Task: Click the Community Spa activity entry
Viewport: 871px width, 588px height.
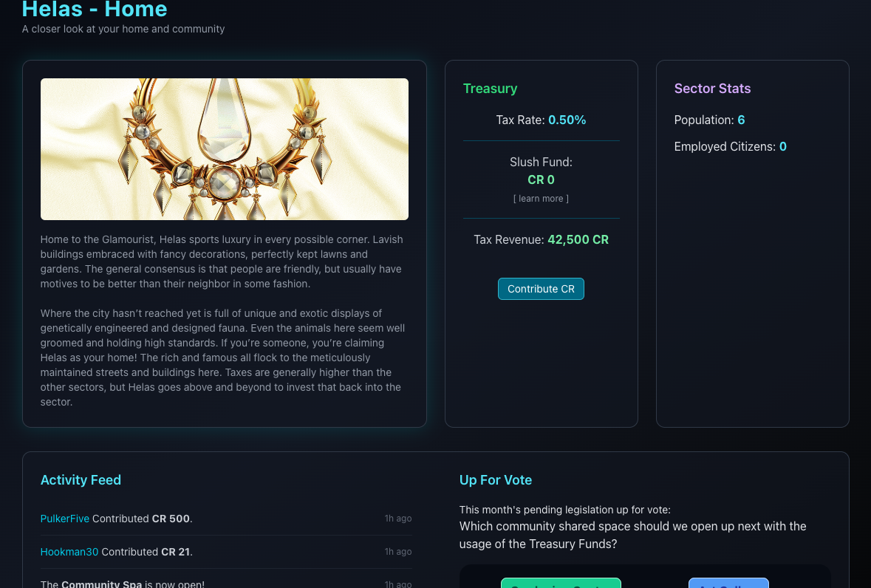Action: (123, 584)
